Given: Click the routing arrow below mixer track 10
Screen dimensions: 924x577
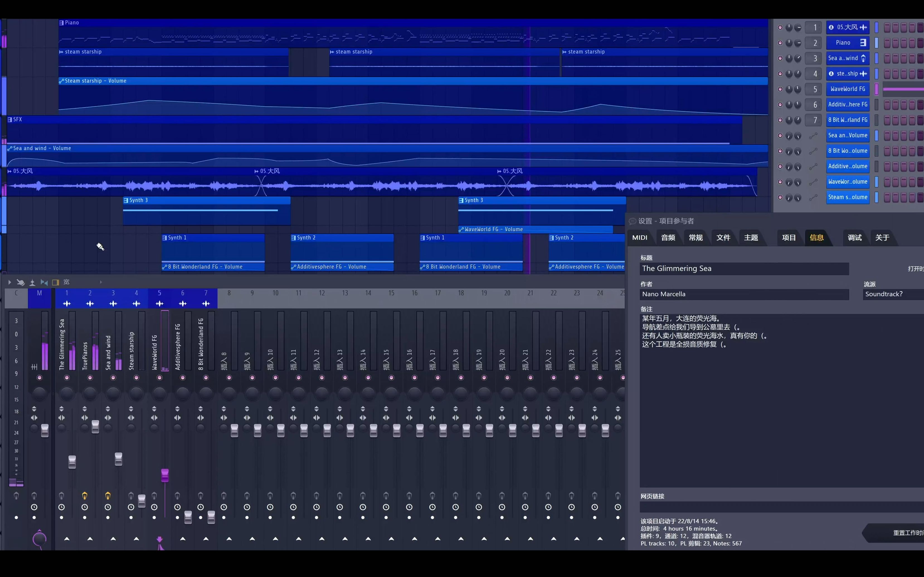Looking at the screenshot, I should click(x=276, y=539).
